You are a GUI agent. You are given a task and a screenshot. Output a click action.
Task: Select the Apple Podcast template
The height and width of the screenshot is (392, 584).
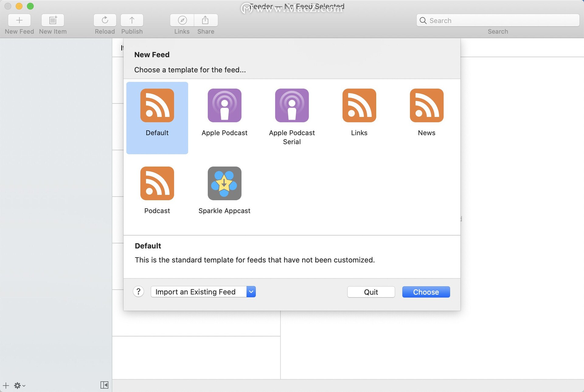pyautogui.click(x=224, y=112)
